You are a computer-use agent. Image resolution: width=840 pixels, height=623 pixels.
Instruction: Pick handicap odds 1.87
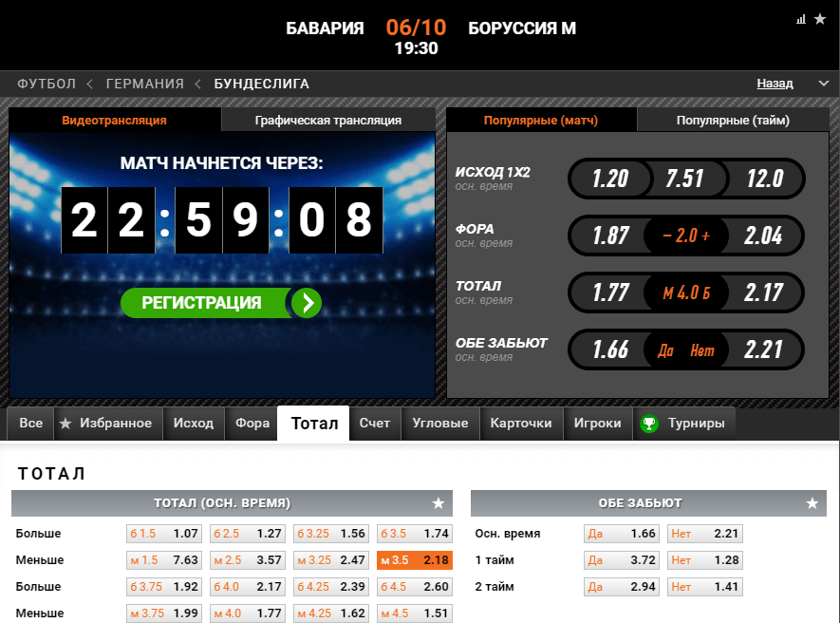click(610, 236)
